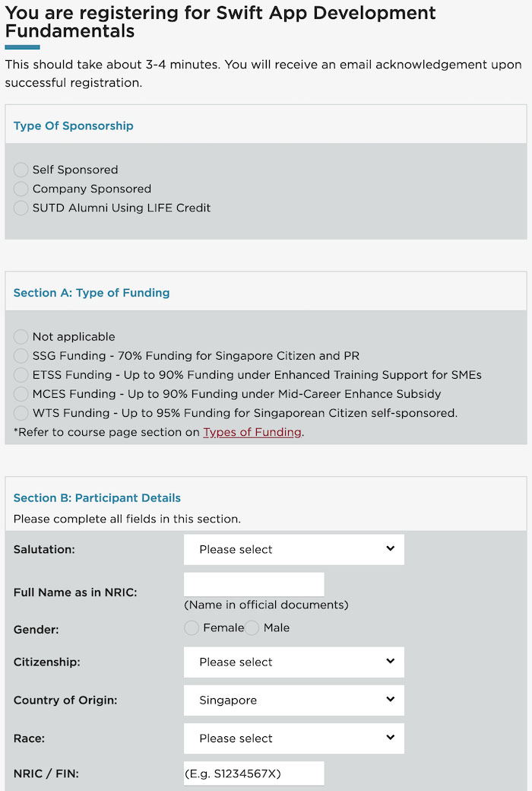Open the Salutation dropdown
Image resolution: width=532 pixels, height=791 pixels.
[293, 549]
